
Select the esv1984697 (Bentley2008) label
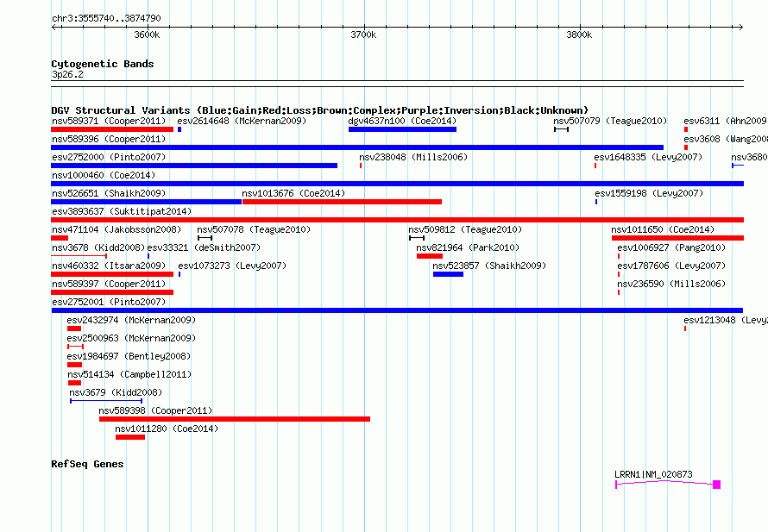(x=129, y=356)
